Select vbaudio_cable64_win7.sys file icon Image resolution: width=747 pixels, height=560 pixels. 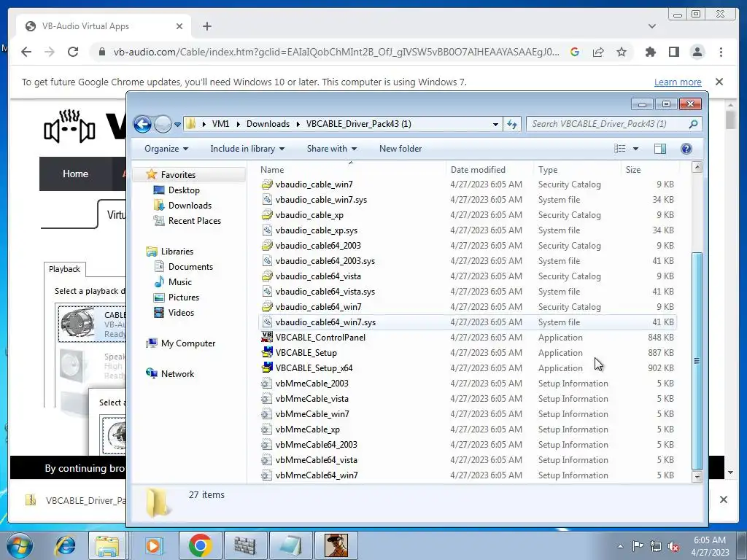[267, 322]
